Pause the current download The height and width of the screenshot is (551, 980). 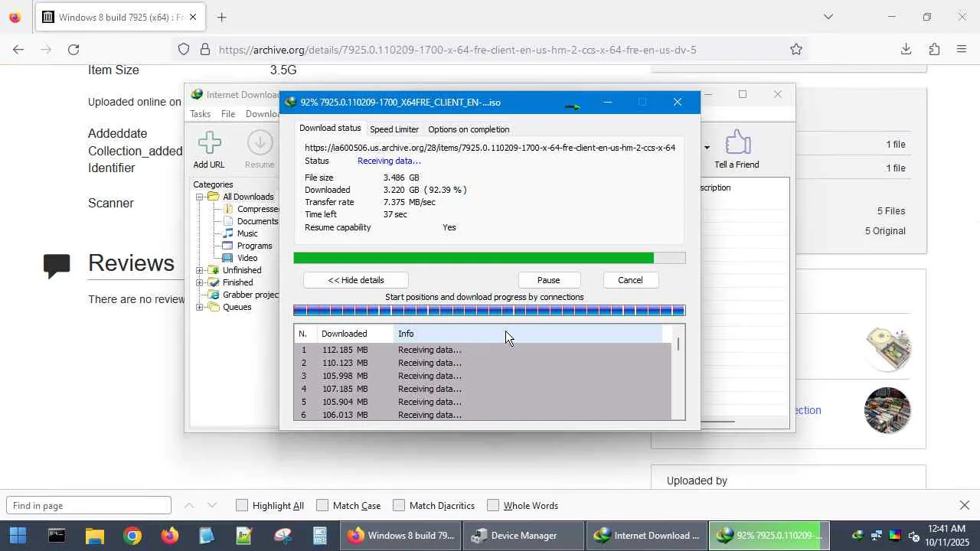coord(549,280)
